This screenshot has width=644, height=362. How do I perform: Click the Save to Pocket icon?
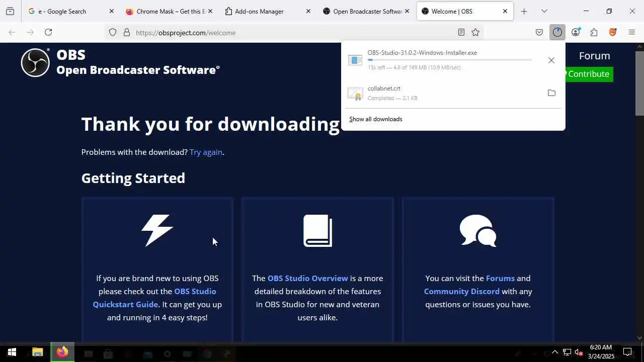pyautogui.click(x=539, y=32)
